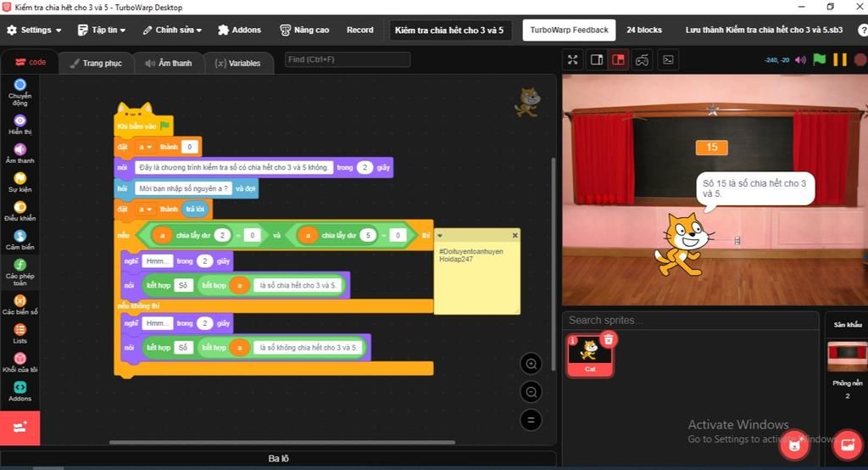868x470 pixels.
Task: Switch to small stage layout
Action: point(597,59)
